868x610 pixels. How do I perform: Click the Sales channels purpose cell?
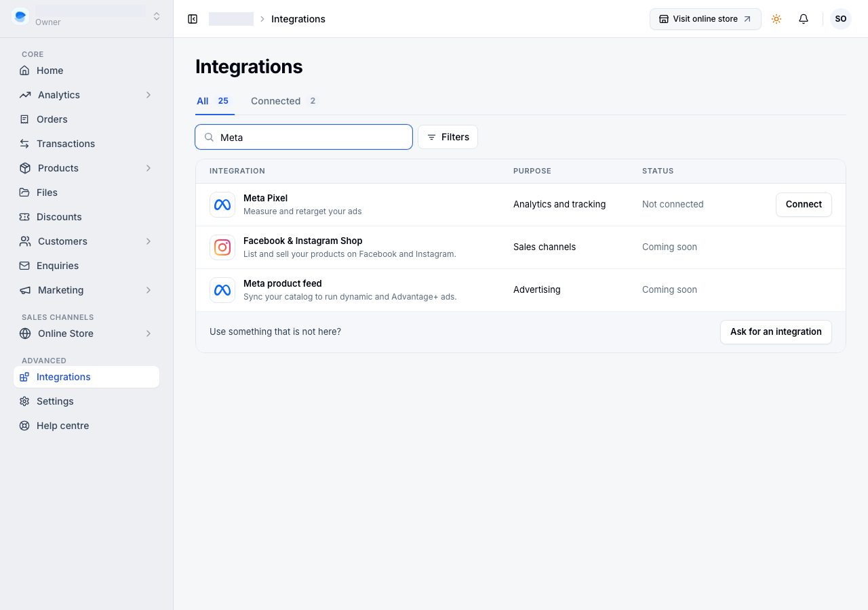point(545,247)
